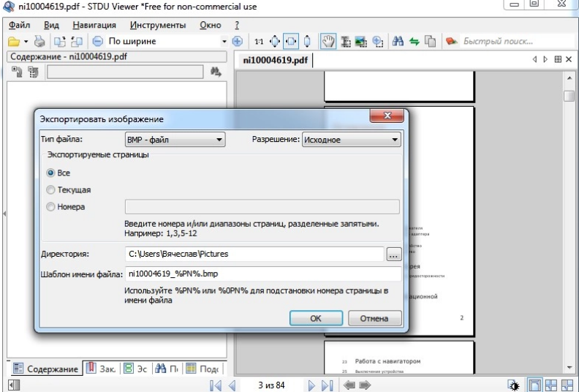Screen dimensions: 579x392
Task: Navigate back with gray left arrow
Action: pyautogui.click(x=349, y=385)
